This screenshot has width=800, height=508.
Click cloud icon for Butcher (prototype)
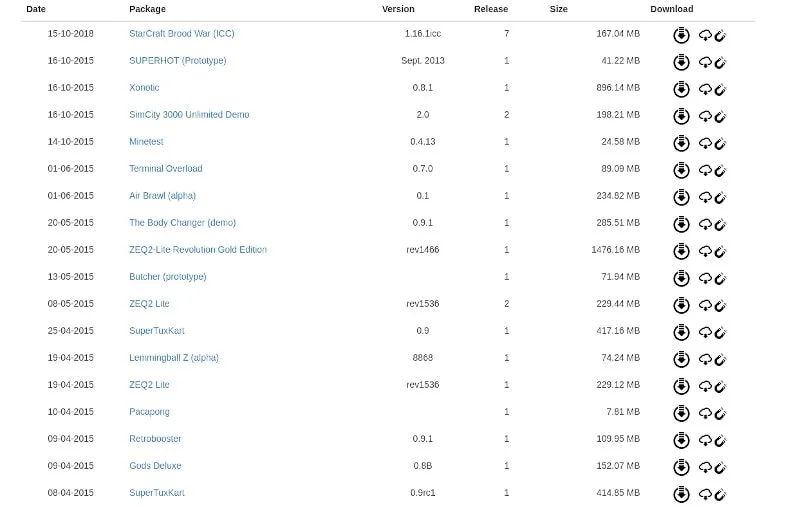coord(704,278)
